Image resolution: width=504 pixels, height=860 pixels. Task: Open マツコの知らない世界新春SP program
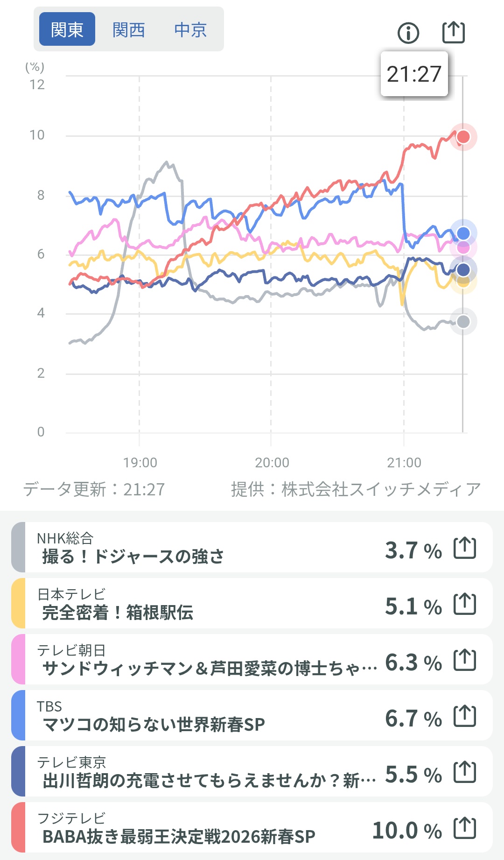pyautogui.click(x=154, y=724)
